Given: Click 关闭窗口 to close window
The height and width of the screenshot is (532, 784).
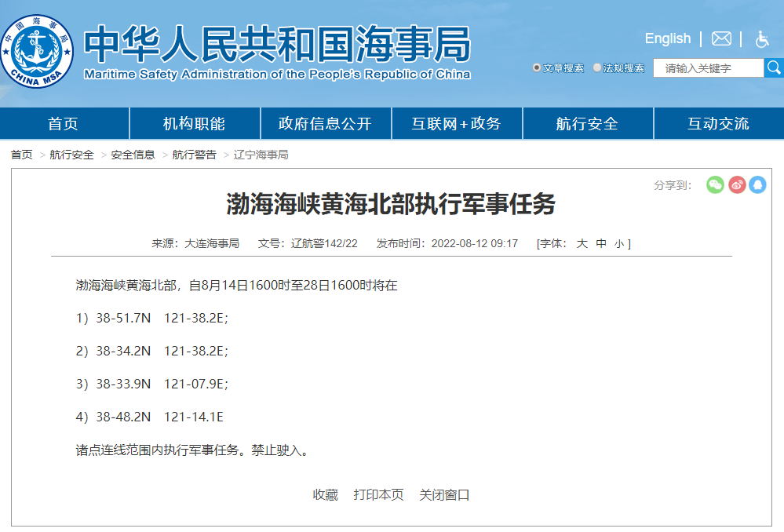Looking at the screenshot, I should [444, 495].
